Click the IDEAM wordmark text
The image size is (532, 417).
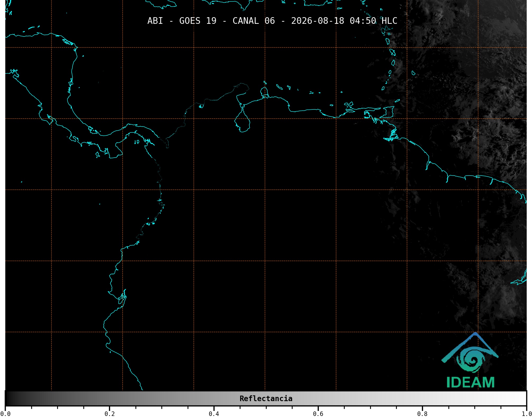470,383
